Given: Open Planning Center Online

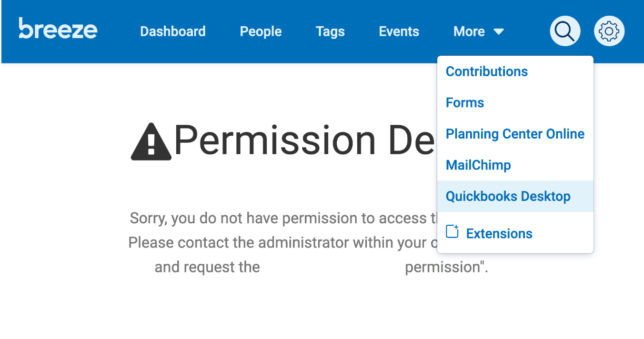Looking at the screenshot, I should pos(515,134).
